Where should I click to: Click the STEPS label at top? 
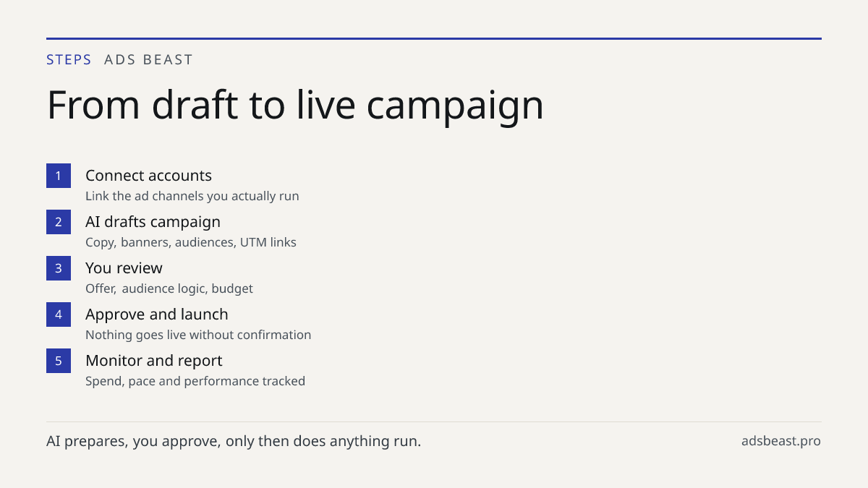(x=69, y=60)
